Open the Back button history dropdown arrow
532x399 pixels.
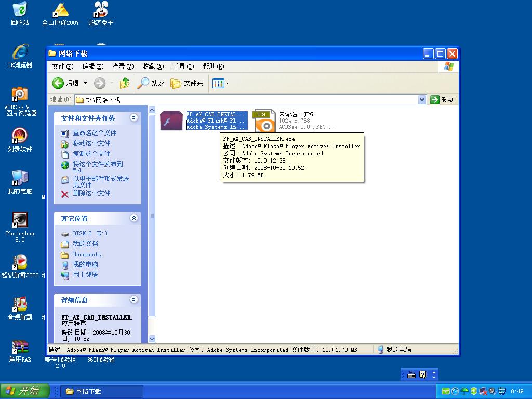click(85, 83)
